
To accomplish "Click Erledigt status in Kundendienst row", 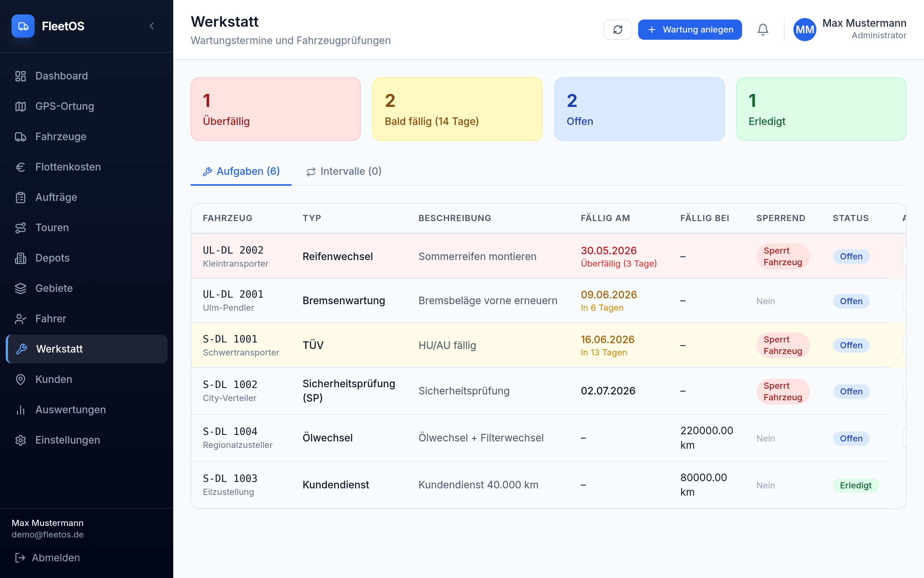I will coord(856,486).
